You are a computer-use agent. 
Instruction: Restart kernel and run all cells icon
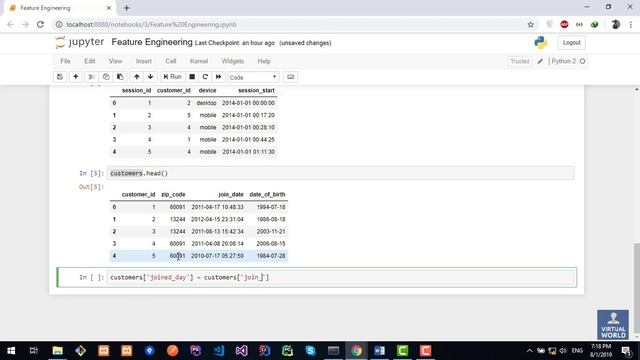pyautogui.click(x=218, y=77)
